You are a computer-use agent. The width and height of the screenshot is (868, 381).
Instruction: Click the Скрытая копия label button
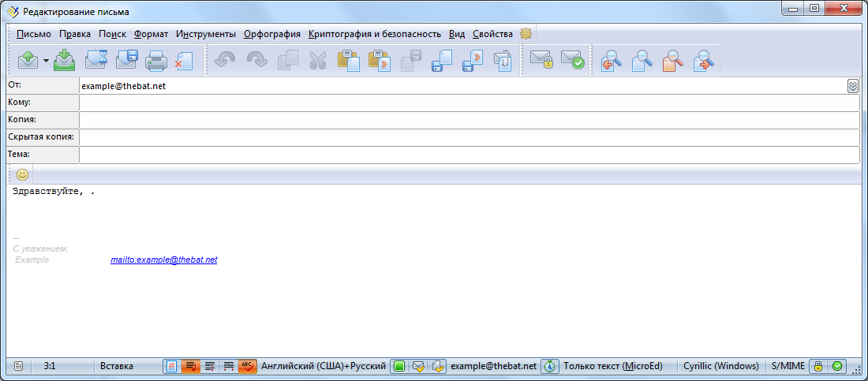[x=43, y=137]
